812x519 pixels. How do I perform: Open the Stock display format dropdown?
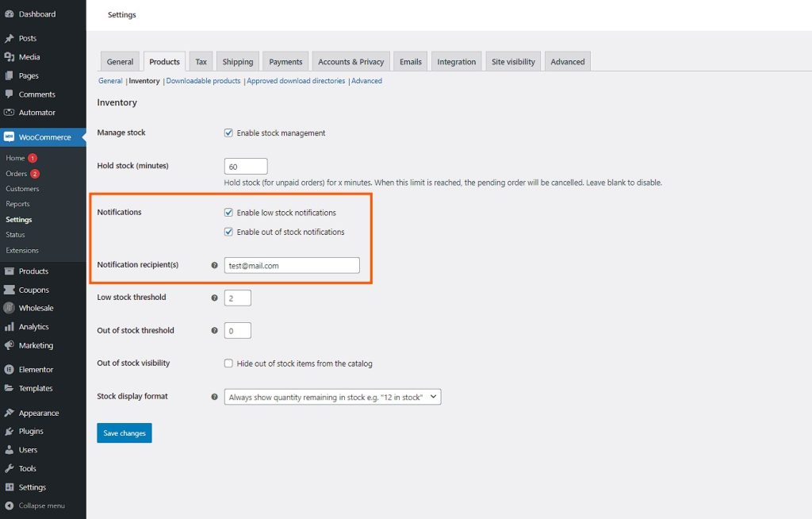tap(331, 396)
